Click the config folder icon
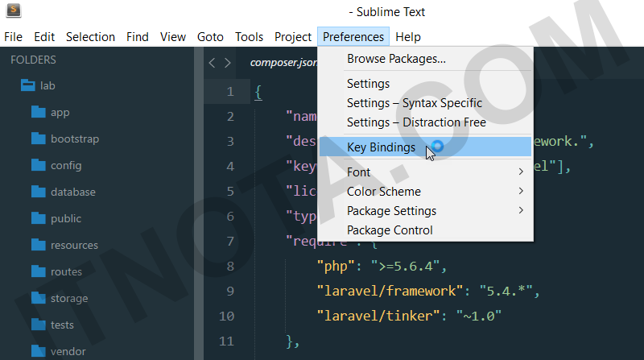The image size is (644, 360). (38, 165)
